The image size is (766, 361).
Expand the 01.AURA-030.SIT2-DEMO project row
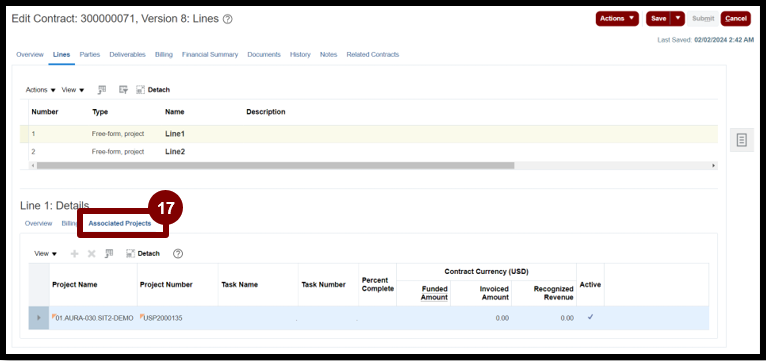tap(39, 318)
